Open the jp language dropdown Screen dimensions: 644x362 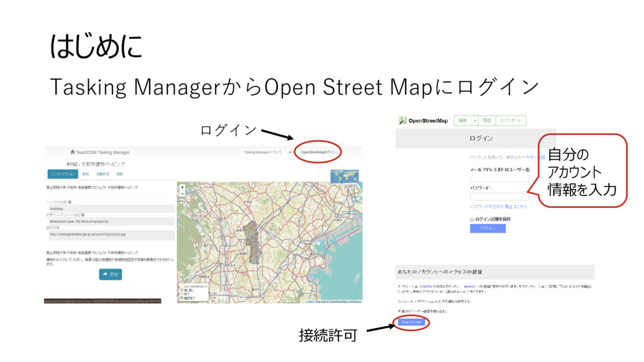point(291,152)
